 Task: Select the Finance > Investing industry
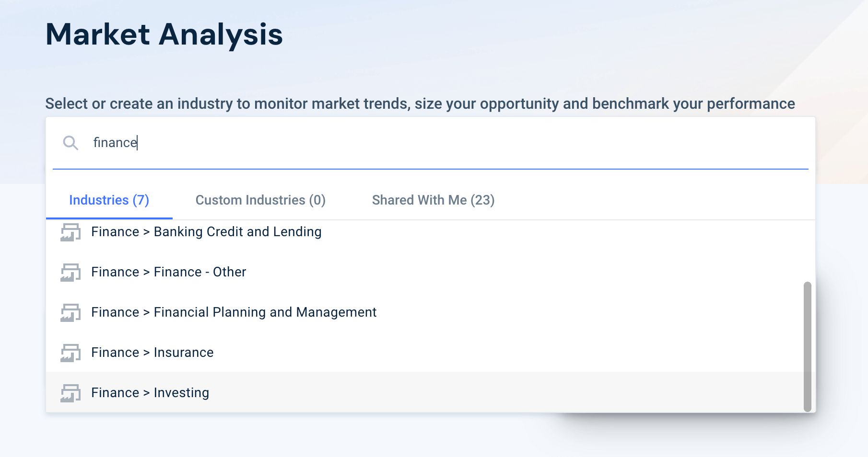tap(150, 392)
